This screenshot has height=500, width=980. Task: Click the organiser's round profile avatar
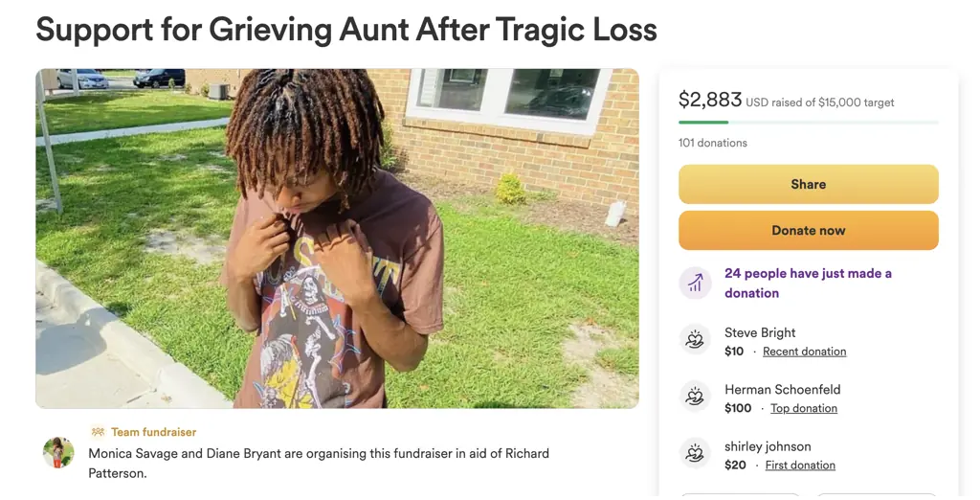pos(58,452)
